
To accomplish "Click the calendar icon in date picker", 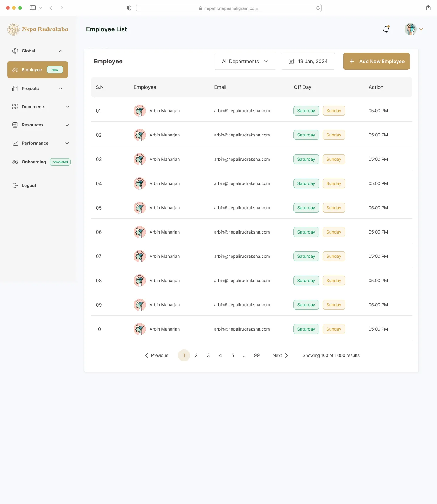I will [x=291, y=61].
